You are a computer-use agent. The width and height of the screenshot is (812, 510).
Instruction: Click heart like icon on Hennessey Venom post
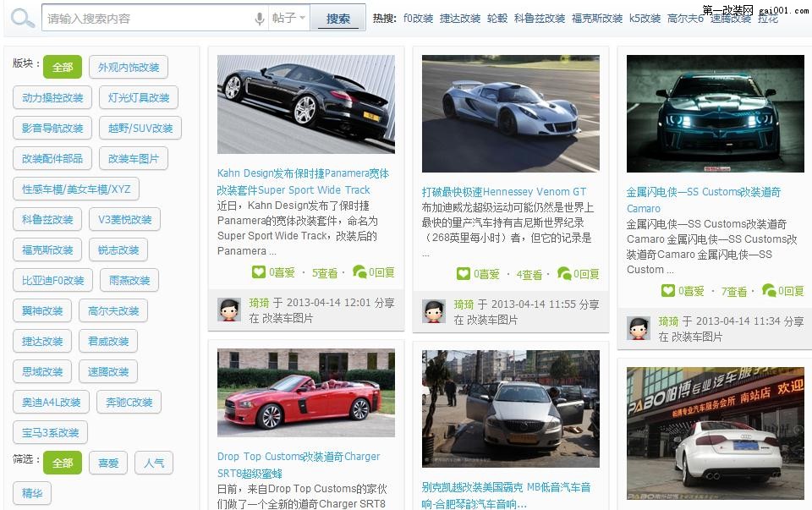464,274
